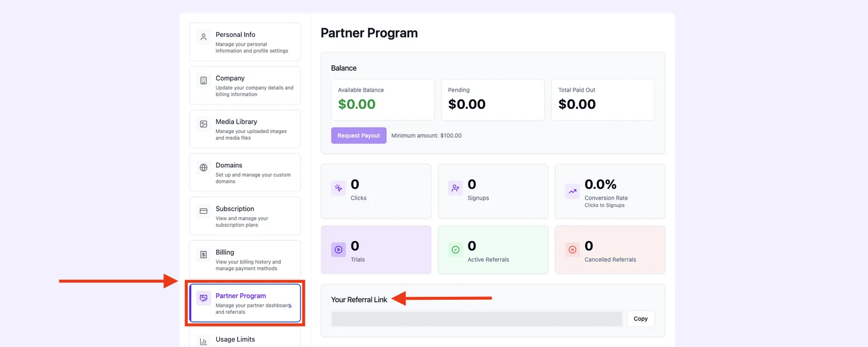Click the Clicks cursor icon
The image size is (868, 347).
(x=339, y=188)
